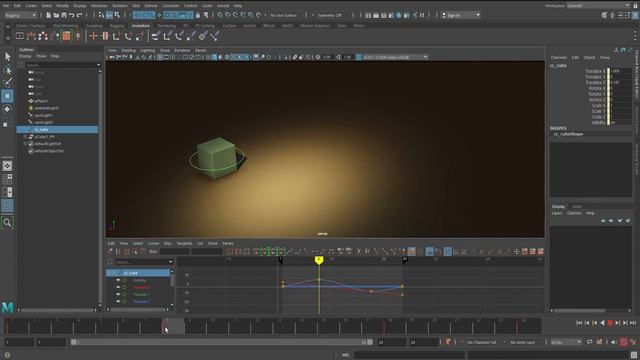Toggle eye icon of red Translate channel
Screen dimensions: 640x360
tap(118, 287)
